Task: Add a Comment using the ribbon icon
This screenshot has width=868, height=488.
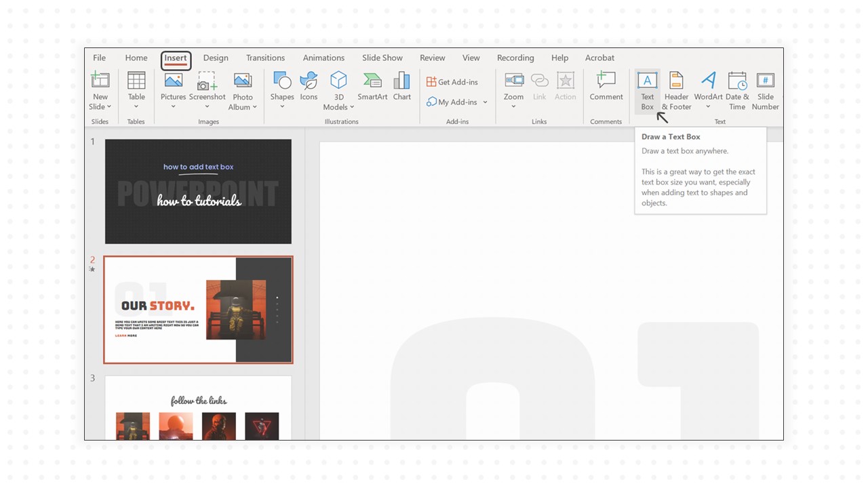Action: 606,80
